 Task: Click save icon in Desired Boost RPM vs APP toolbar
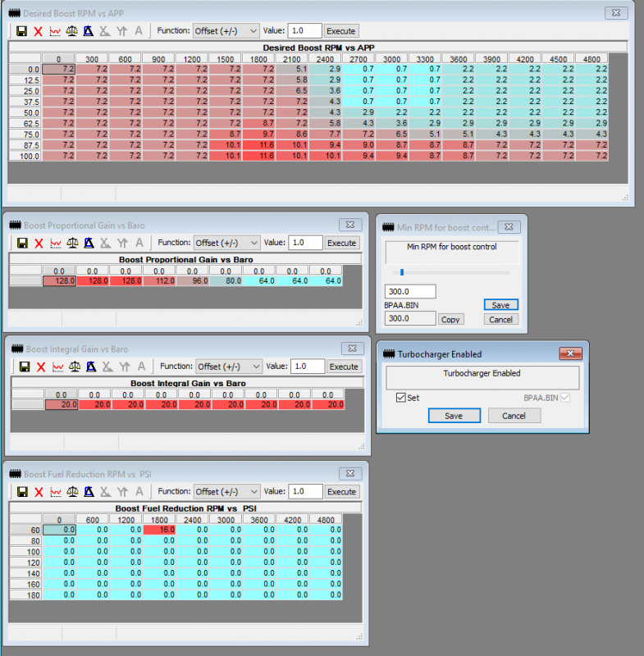pos(22,31)
